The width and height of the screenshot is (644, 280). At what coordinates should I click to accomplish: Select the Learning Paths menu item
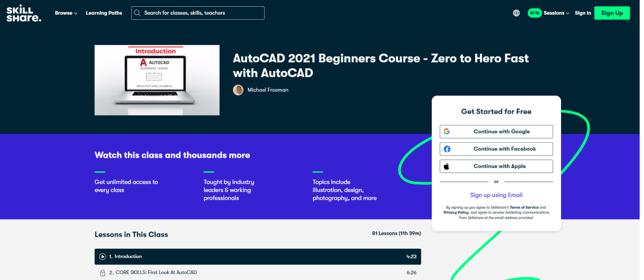(x=104, y=13)
